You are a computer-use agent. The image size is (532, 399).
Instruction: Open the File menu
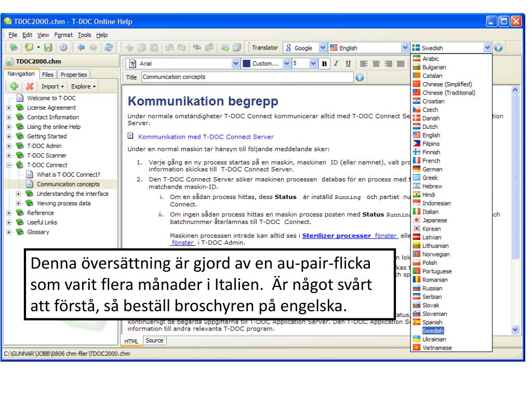(12, 35)
